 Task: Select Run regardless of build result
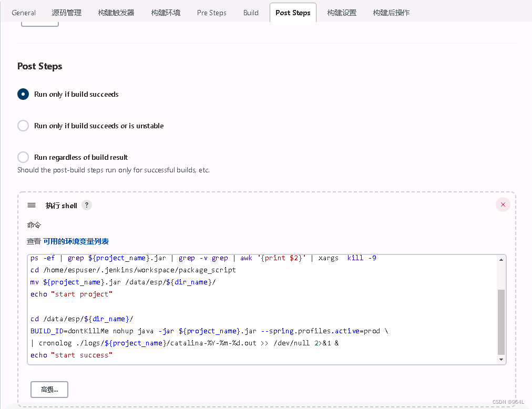[x=23, y=157]
